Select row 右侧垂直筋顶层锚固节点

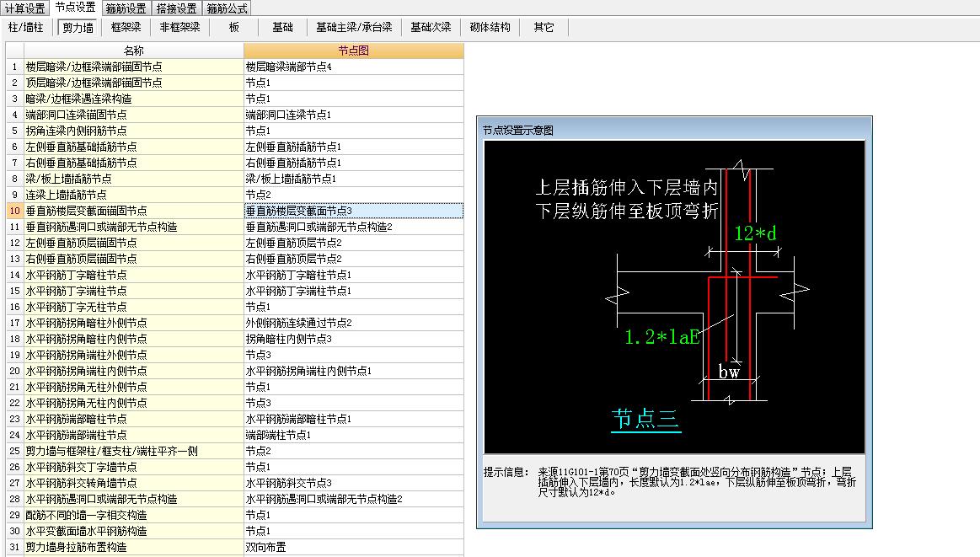[x=134, y=259]
